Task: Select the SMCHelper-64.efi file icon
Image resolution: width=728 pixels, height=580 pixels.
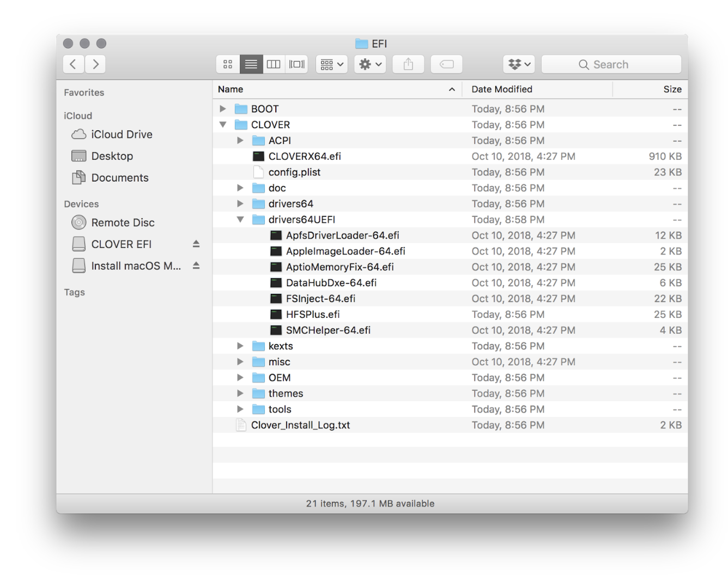Action: click(x=276, y=330)
